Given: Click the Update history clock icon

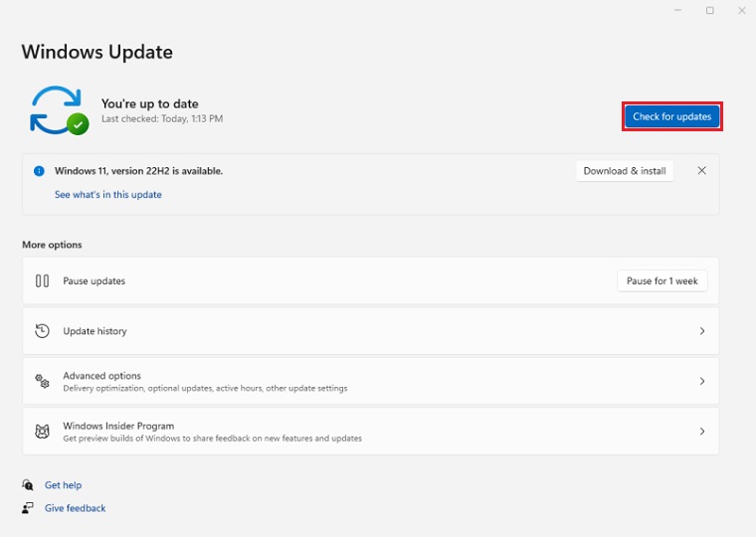Looking at the screenshot, I should pos(42,331).
